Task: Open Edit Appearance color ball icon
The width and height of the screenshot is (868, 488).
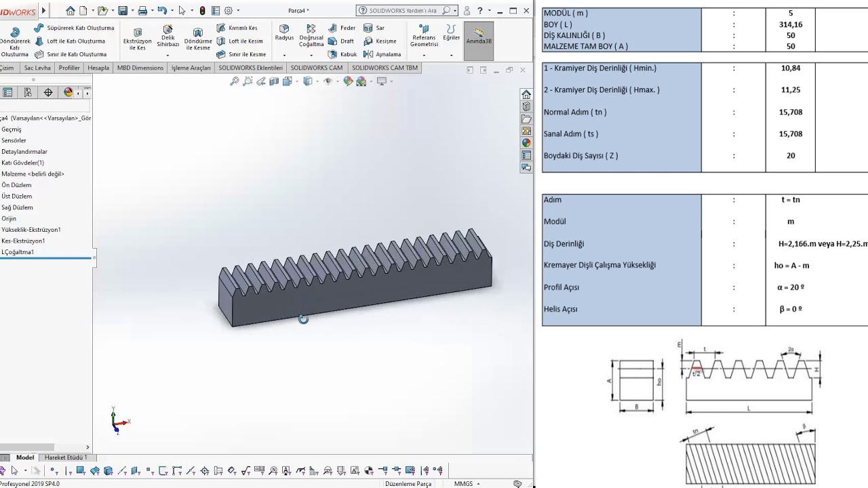Action: pyautogui.click(x=348, y=81)
